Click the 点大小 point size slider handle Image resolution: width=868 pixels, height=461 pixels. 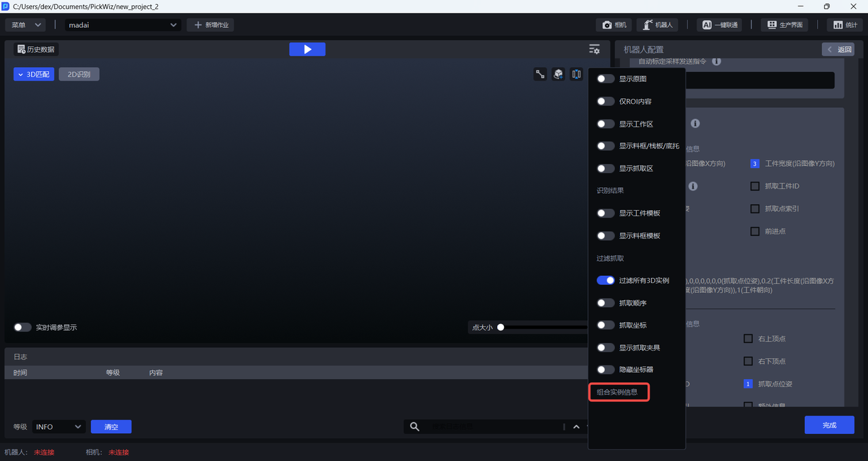click(x=500, y=327)
